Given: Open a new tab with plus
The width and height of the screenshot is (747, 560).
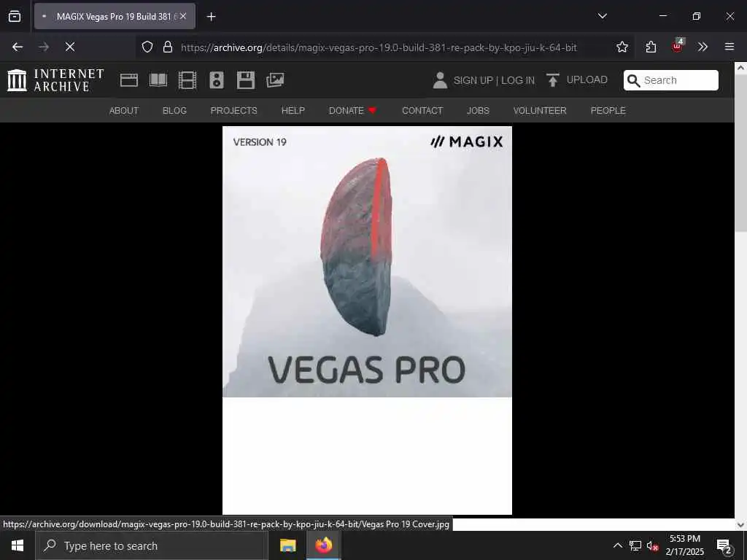Looking at the screenshot, I should tap(211, 17).
